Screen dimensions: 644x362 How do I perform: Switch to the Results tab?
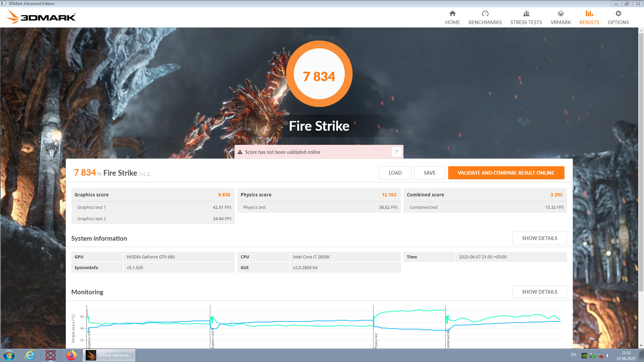click(x=589, y=17)
